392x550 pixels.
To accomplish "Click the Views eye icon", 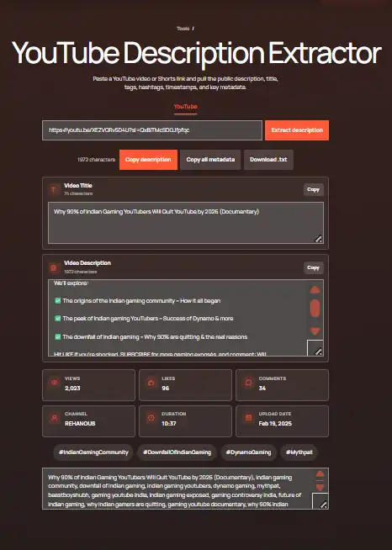I will click(55, 383).
